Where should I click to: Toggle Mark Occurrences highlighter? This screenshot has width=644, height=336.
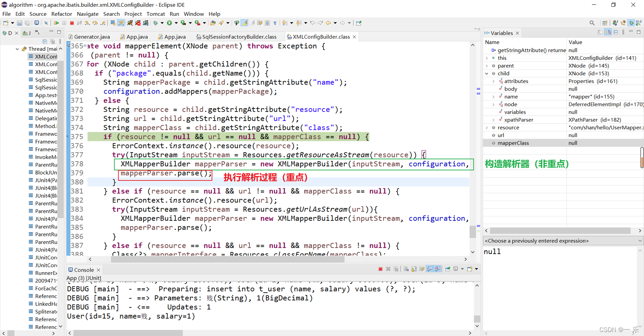tap(245, 23)
